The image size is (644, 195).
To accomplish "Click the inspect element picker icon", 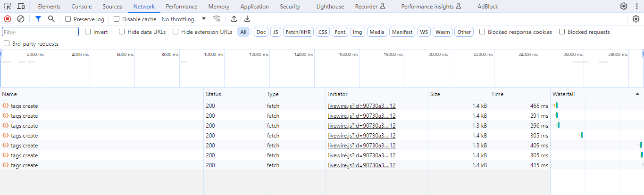I will [8, 6].
